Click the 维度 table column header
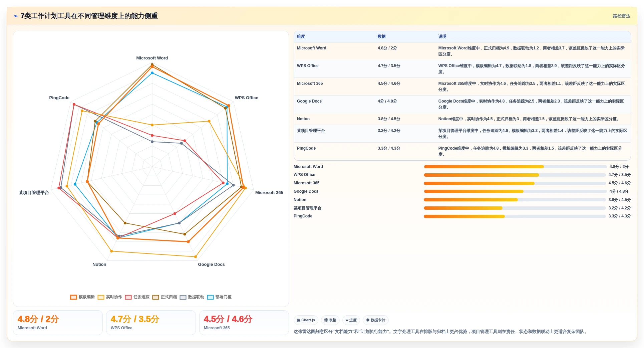The height and width of the screenshot is (348, 644). [301, 36]
